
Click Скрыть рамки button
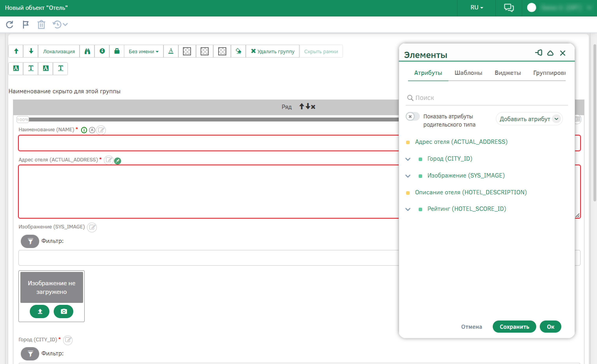[x=321, y=51]
